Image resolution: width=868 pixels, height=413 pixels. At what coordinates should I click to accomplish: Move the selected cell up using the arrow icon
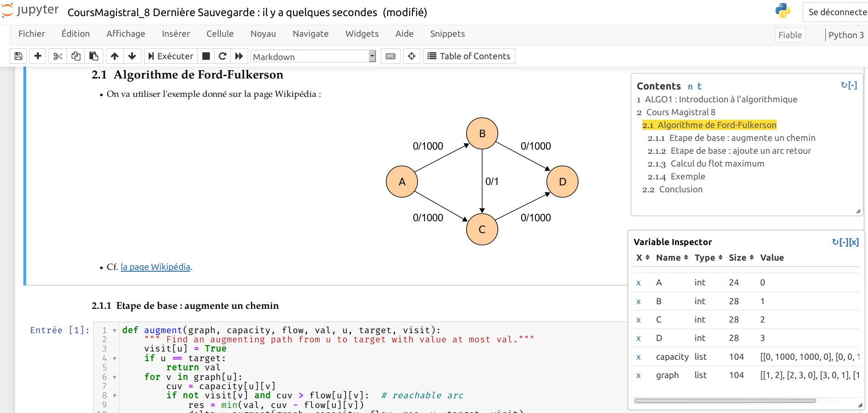[x=115, y=56]
